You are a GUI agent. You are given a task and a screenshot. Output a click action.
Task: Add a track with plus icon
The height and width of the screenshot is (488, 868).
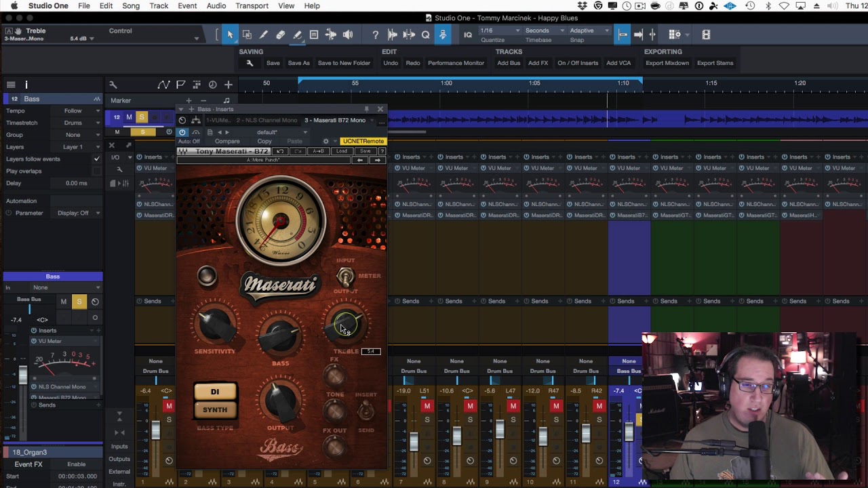point(229,85)
